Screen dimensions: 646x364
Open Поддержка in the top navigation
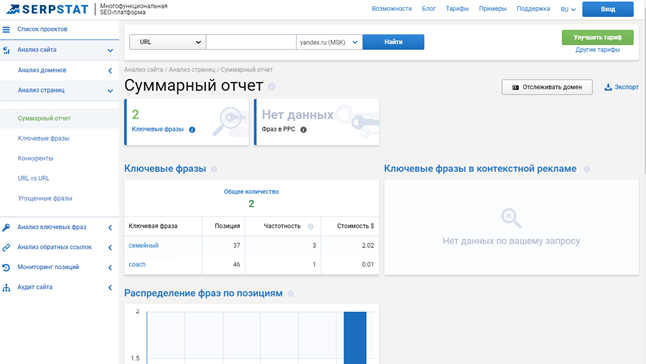coord(533,9)
